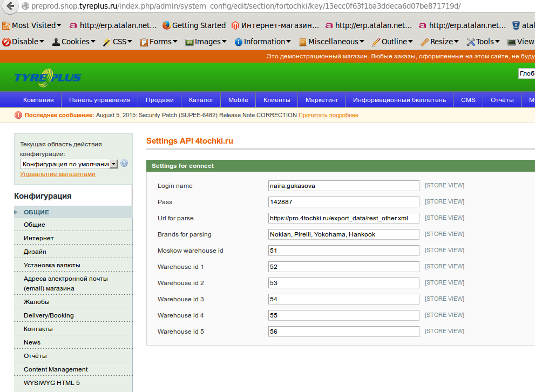Open the Disable menu in developer toolbar

23,42
